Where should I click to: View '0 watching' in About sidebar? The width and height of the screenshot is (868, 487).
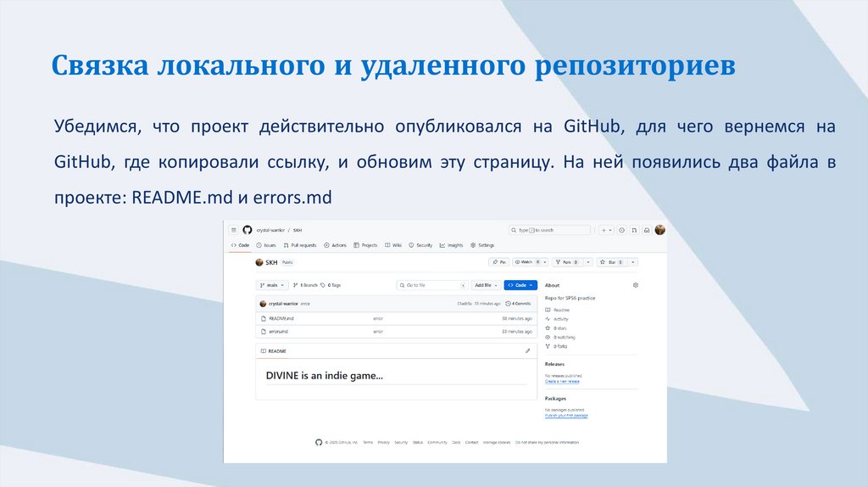[560, 337]
